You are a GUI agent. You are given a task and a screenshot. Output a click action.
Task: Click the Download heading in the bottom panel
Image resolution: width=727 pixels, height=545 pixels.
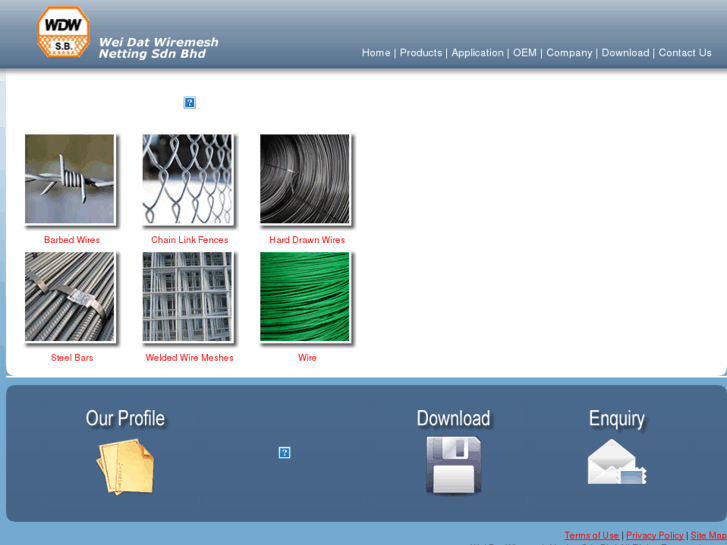tap(453, 418)
